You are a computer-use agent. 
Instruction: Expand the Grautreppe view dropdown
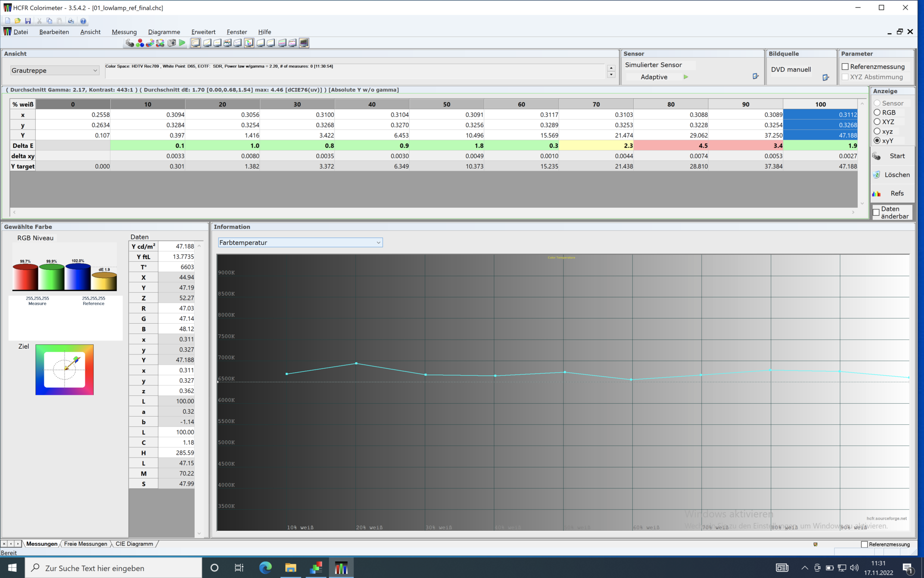tap(54, 70)
